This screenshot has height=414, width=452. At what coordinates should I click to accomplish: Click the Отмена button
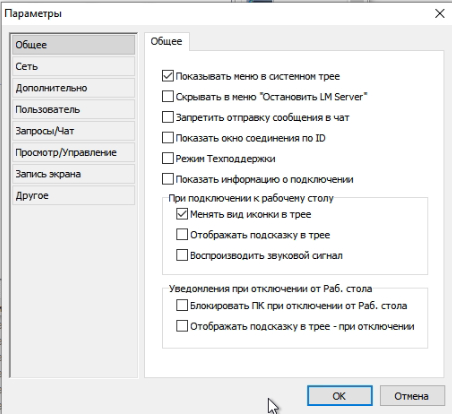point(412,396)
